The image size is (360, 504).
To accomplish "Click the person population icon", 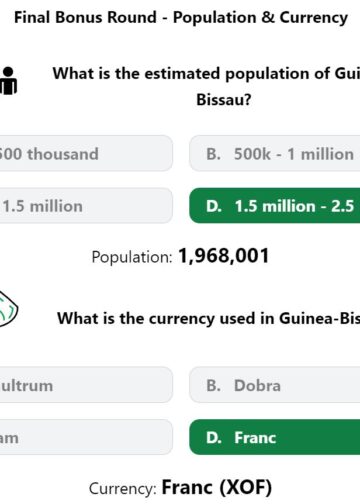I will 8,81.
